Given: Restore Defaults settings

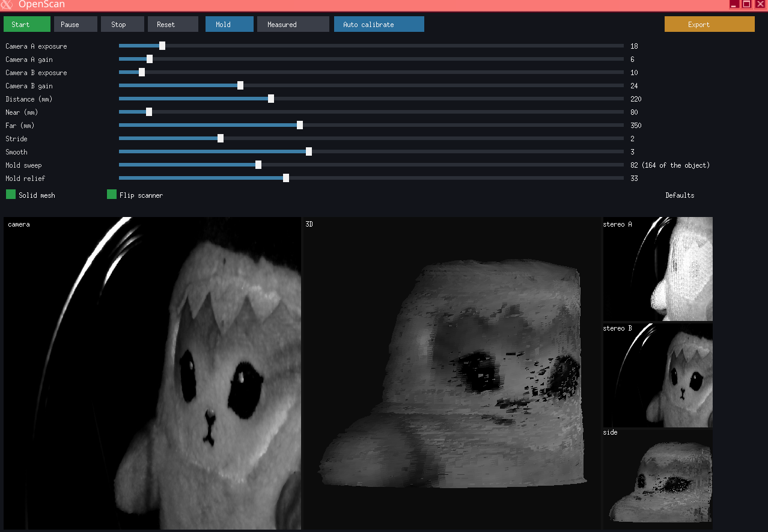Looking at the screenshot, I should (x=680, y=195).
